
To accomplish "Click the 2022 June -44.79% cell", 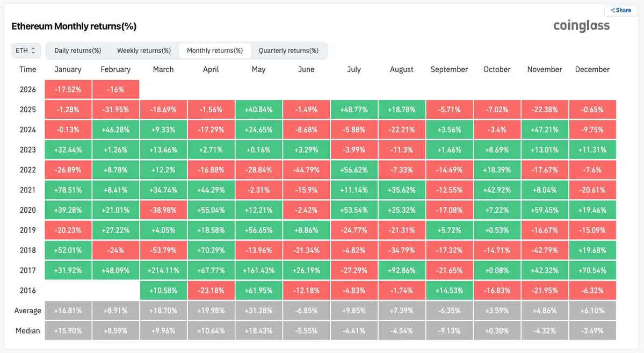I will point(306,170).
